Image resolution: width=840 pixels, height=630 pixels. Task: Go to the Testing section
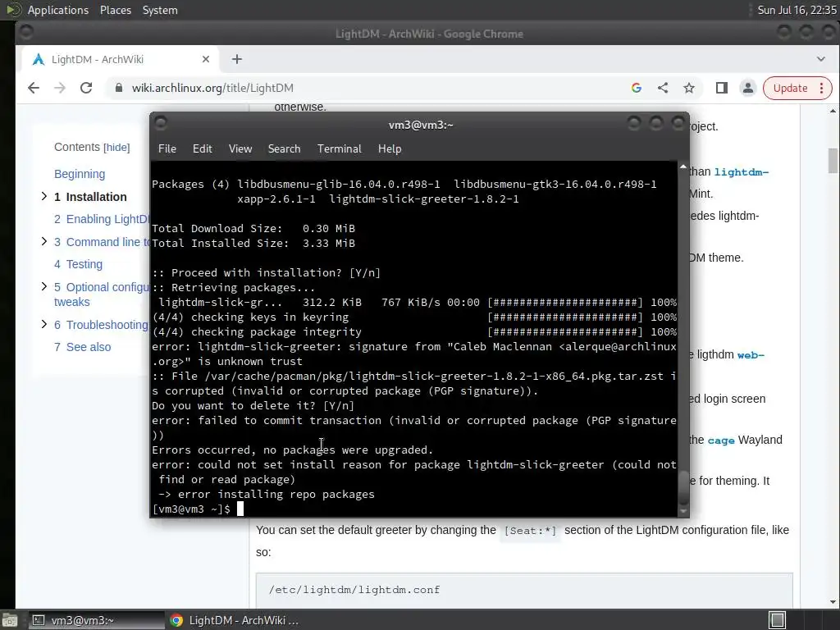[78, 264]
